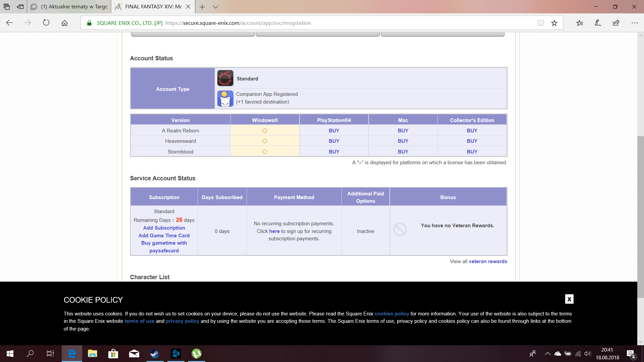Open the browser Home page
The height and width of the screenshot is (362, 644).
(64, 23)
